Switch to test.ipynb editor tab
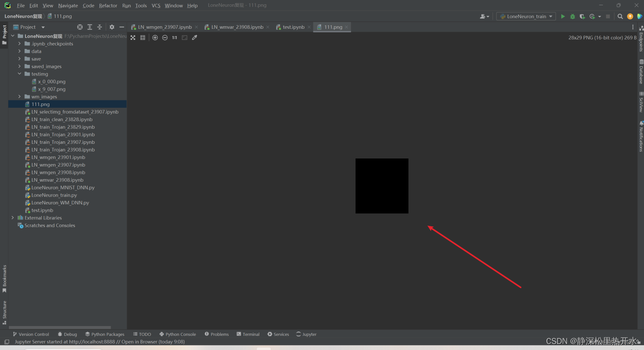This screenshot has height=350, width=644. 293,27
